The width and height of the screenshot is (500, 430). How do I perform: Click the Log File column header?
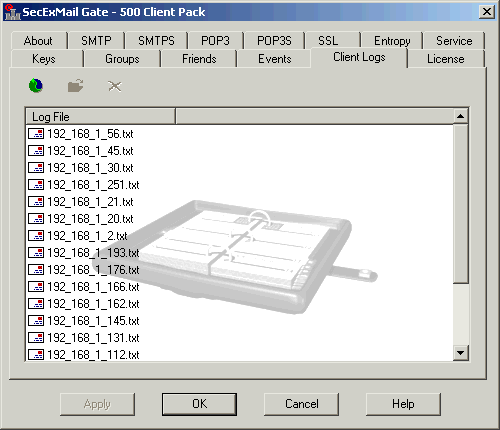click(100, 117)
